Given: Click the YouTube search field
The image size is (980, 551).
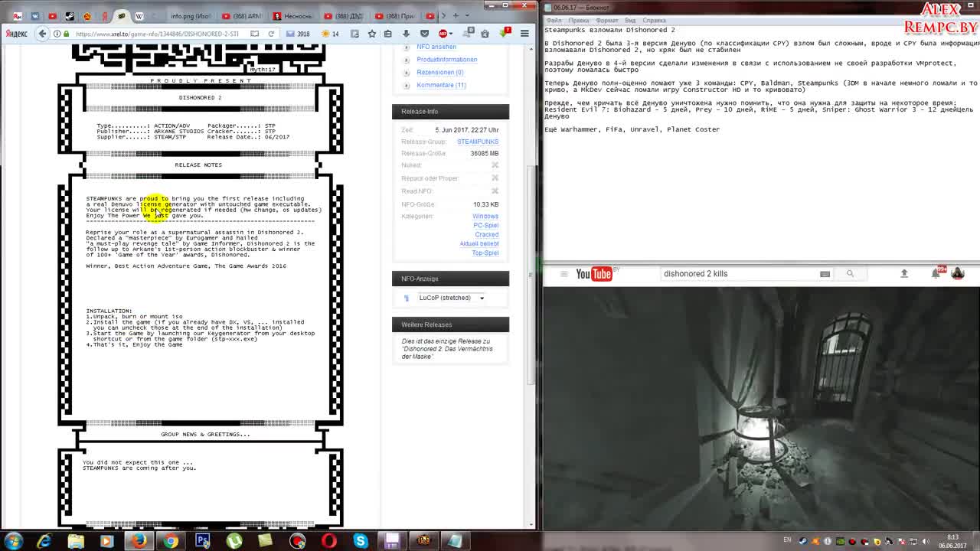Looking at the screenshot, I should click(739, 274).
